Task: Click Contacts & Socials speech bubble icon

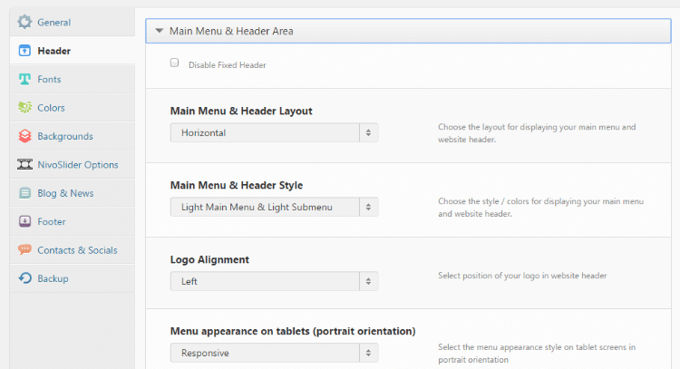Action: coord(25,249)
